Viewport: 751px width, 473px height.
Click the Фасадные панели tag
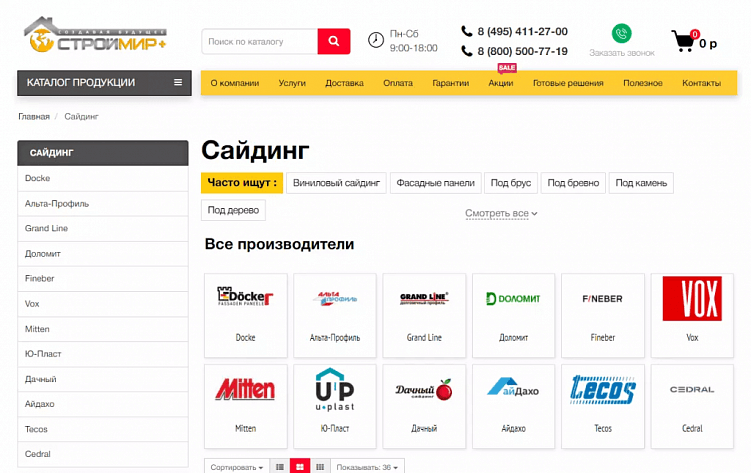(x=435, y=183)
